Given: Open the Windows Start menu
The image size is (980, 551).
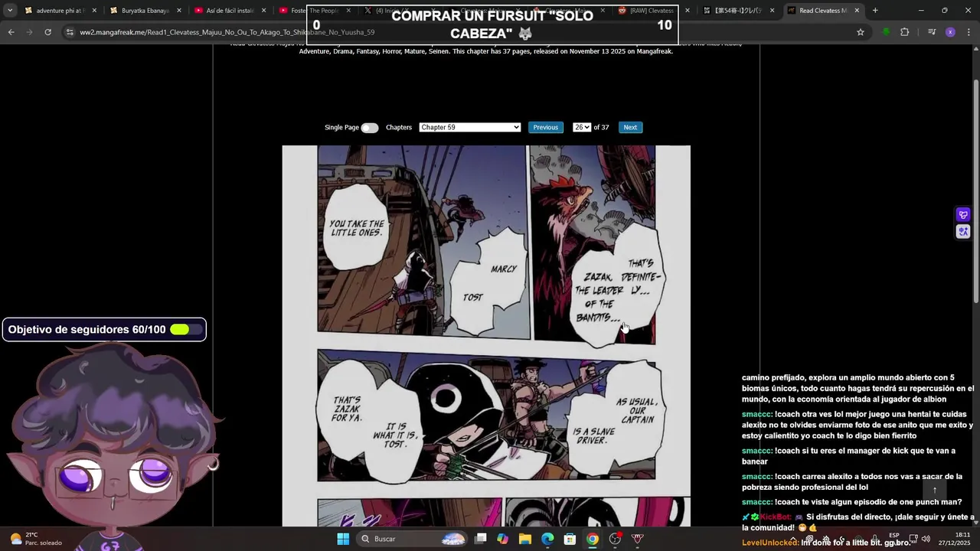Looking at the screenshot, I should tap(343, 539).
